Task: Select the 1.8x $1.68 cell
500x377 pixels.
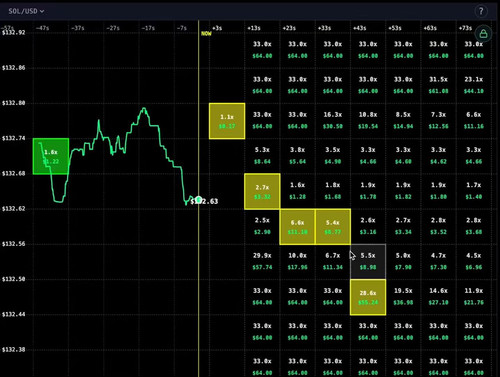Action: [333, 191]
